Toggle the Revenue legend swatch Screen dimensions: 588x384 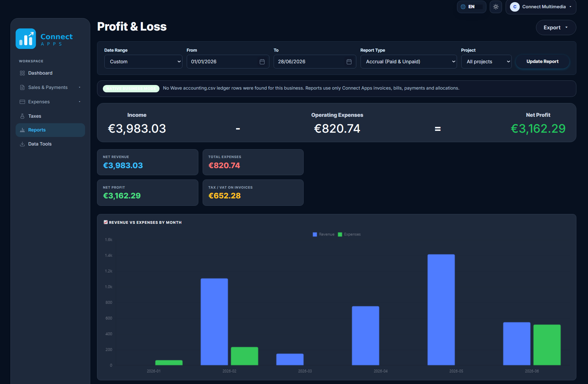315,234
